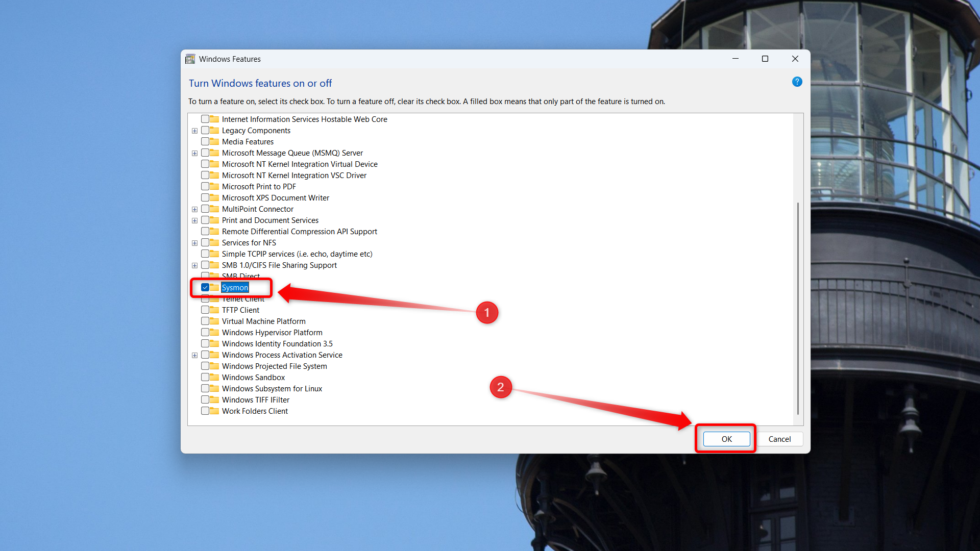
Task: Expand the Services for NFS node
Action: pyautogui.click(x=194, y=243)
